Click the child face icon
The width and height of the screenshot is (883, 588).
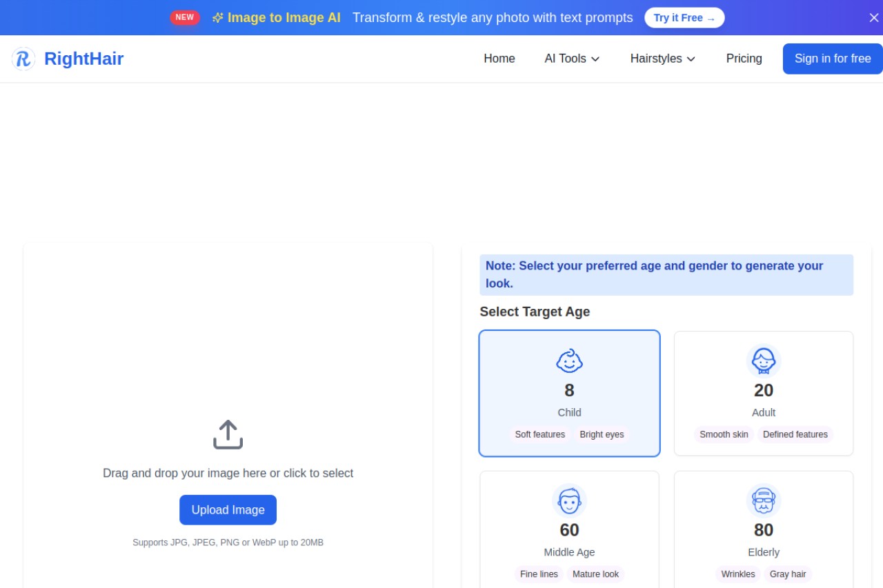click(x=569, y=361)
